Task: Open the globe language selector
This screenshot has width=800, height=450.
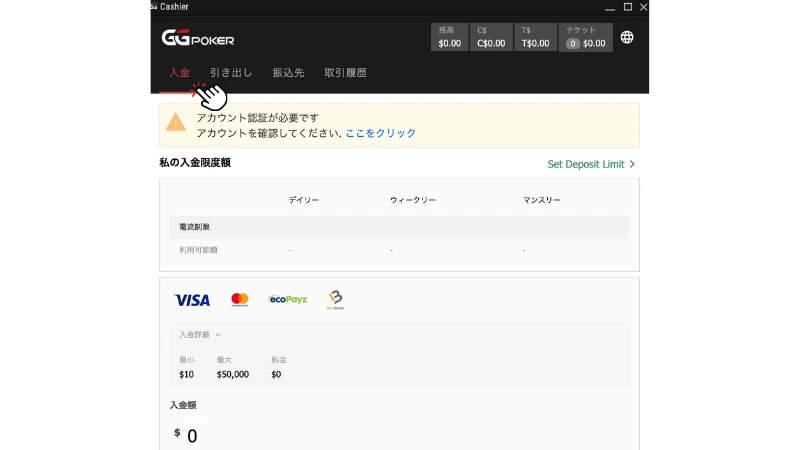Action: (627, 38)
